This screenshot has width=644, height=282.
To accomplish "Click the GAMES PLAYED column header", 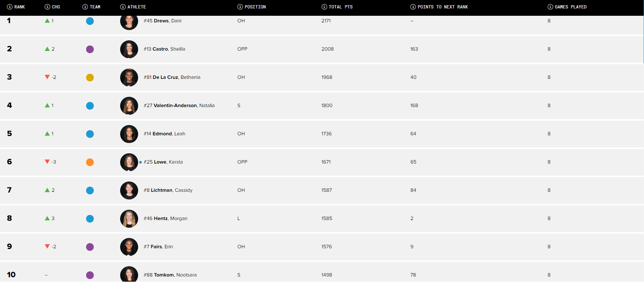I will [x=570, y=7].
